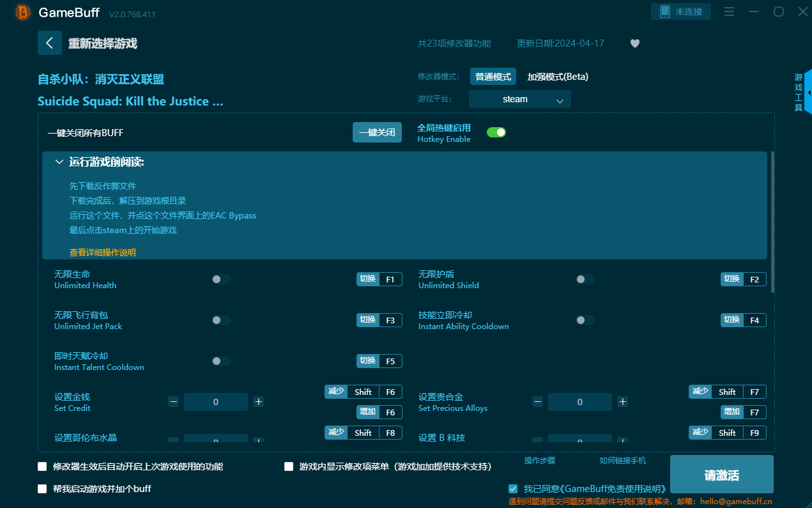This screenshot has width=812, height=508.
Task: Click the hello@gamebuff.cn email text
Action: [735, 502]
